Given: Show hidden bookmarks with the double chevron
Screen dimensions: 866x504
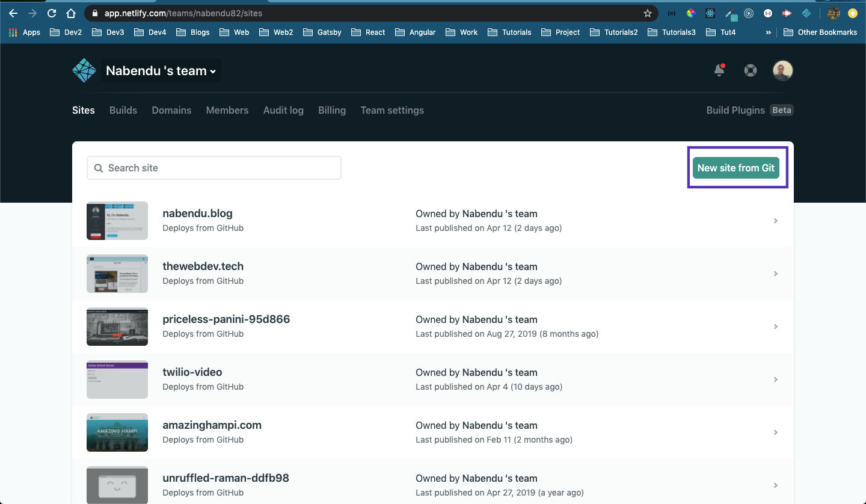Looking at the screenshot, I should 768,32.
